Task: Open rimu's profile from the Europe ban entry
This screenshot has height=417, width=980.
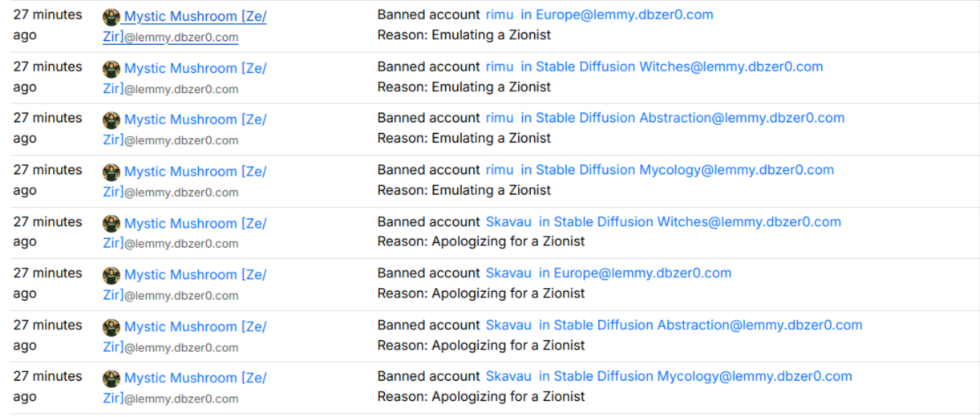Action: [x=500, y=15]
